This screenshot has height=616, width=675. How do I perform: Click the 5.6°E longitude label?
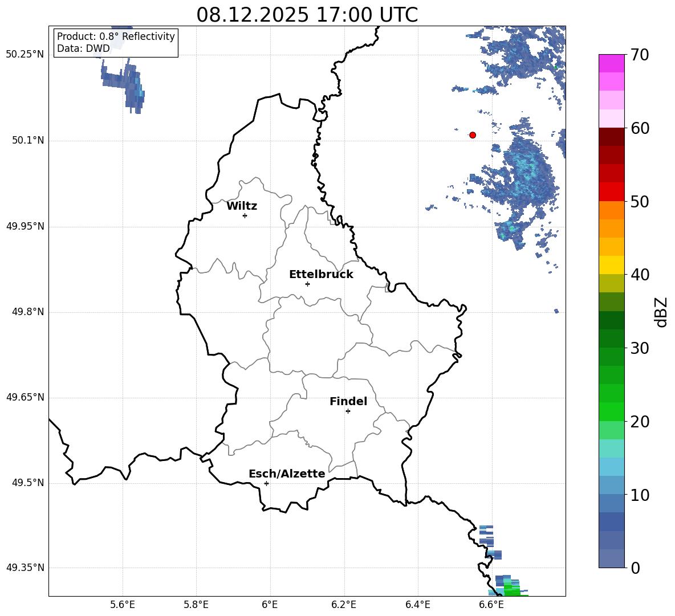[123, 605]
